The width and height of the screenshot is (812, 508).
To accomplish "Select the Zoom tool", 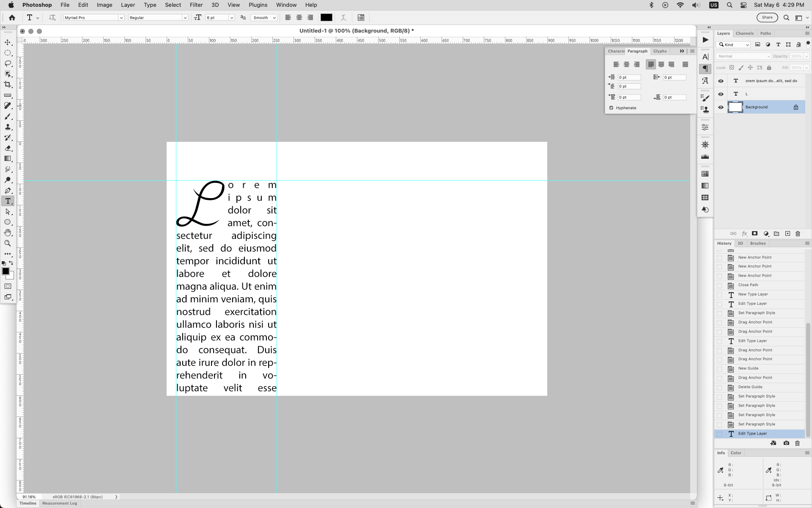I will tap(8, 243).
